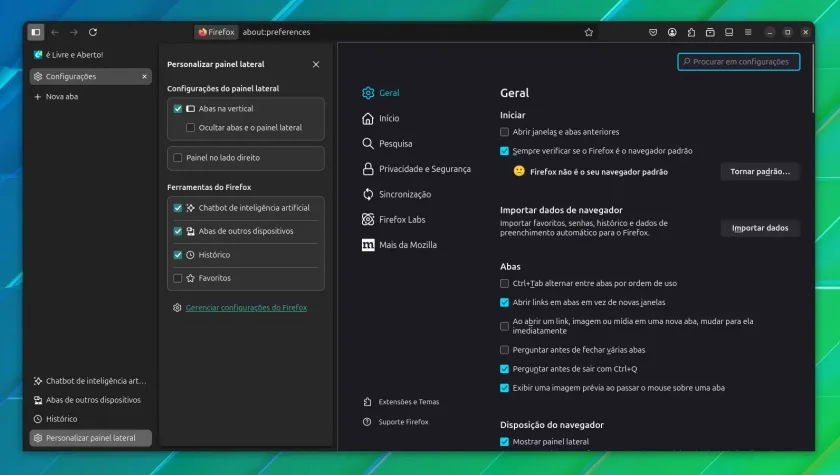
Task: Open the Firefox account icon
Action: [x=672, y=32]
